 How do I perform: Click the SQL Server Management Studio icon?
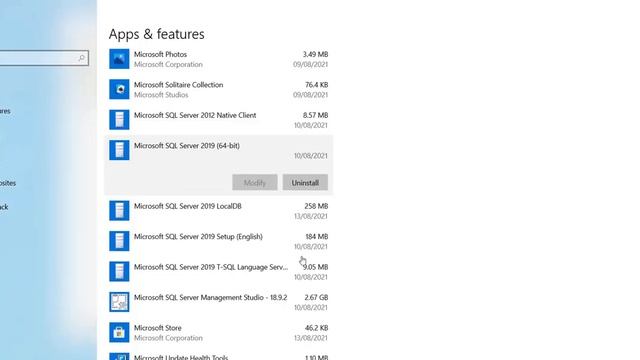pos(119,302)
